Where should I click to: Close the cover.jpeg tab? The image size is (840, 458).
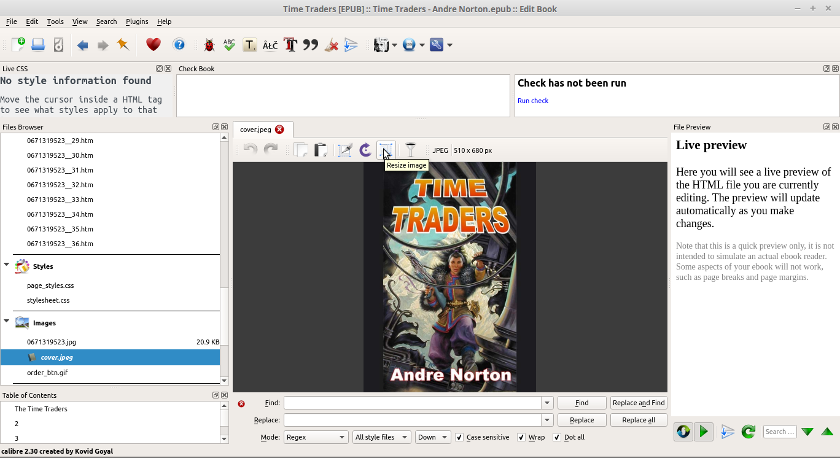point(279,129)
